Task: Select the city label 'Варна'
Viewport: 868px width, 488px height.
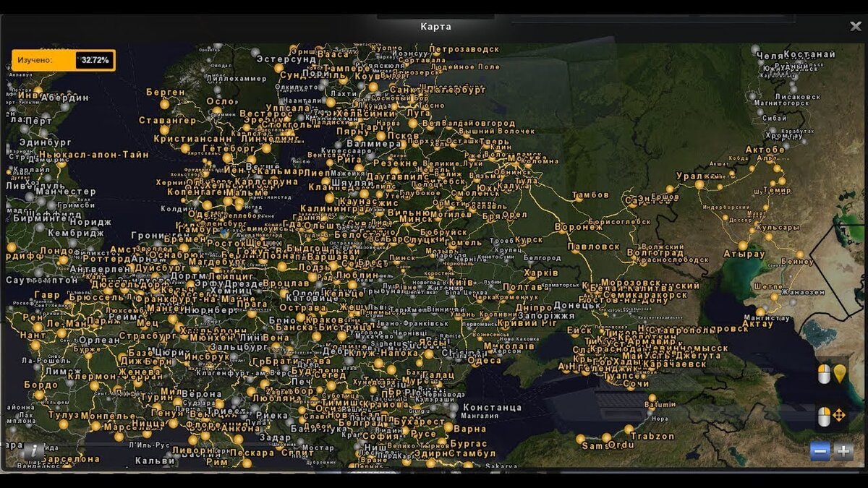Action: tap(471, 429)
